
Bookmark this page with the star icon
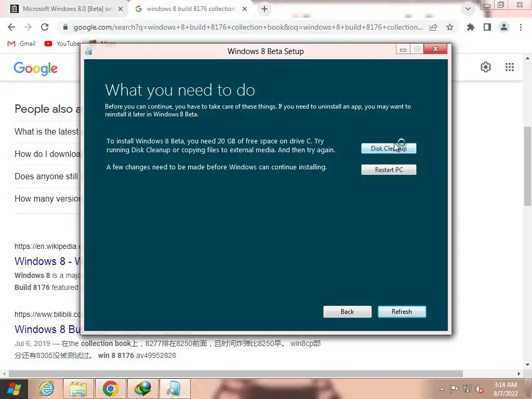coord(450,27)
